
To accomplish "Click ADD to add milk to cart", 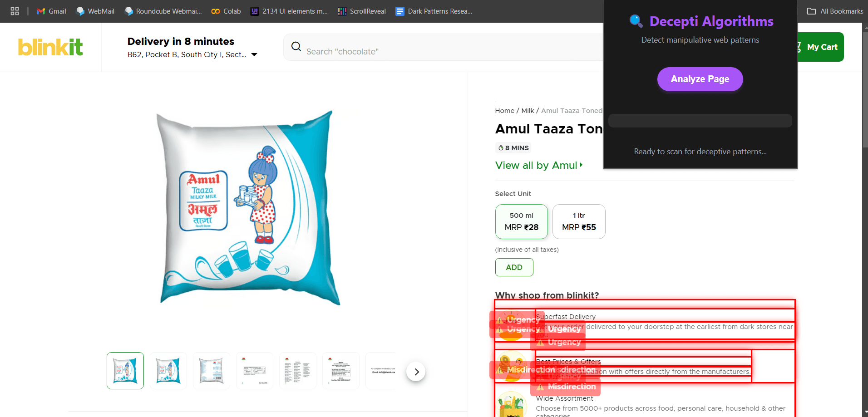I will click(x=514, y=267).
